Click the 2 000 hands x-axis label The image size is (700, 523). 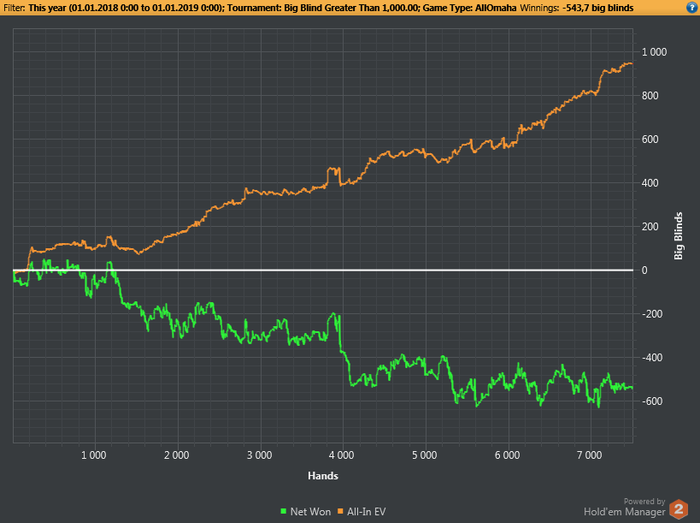[176, 455]
